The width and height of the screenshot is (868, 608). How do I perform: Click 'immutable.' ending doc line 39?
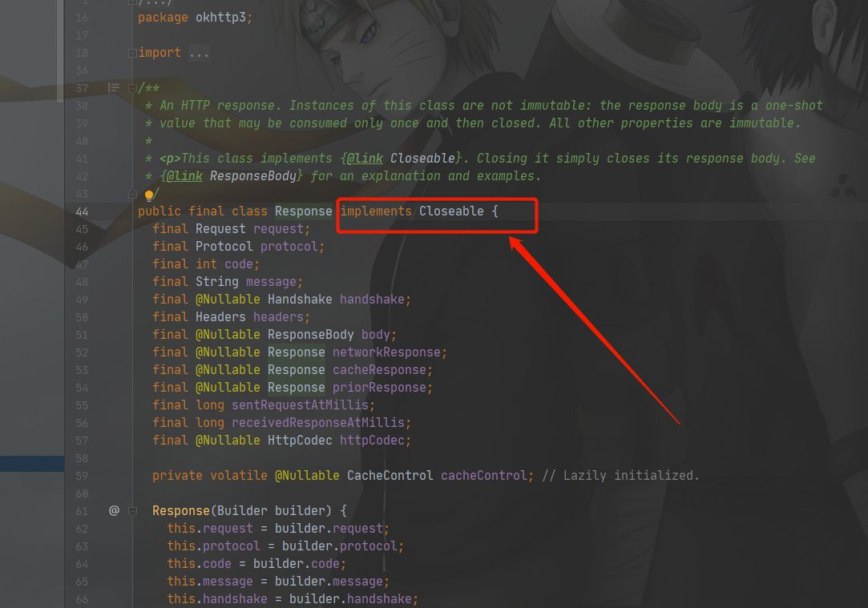tap(765, 123)
